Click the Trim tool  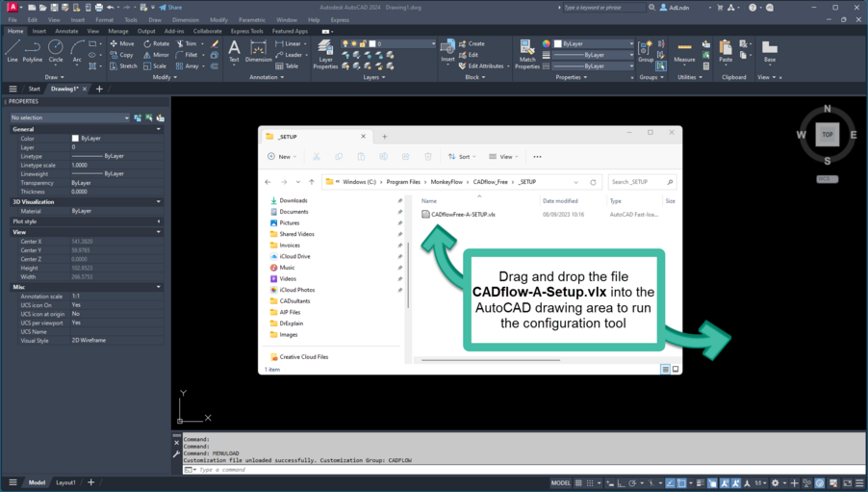[186, 43]
